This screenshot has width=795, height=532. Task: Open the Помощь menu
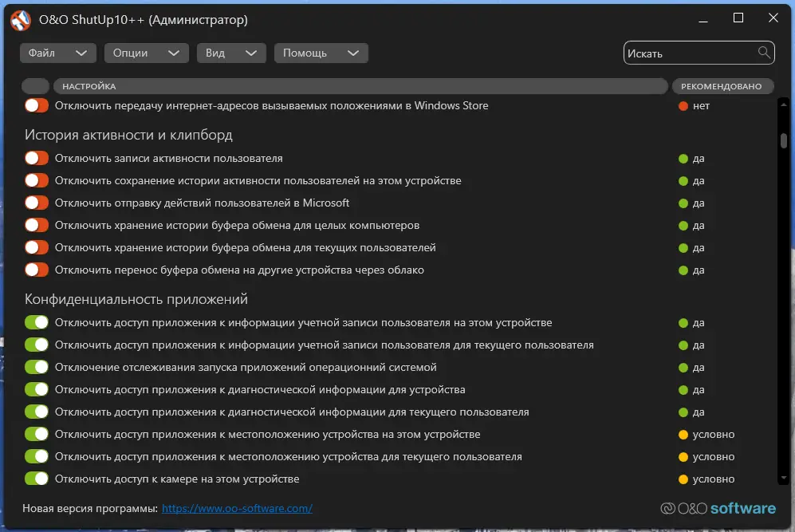[321, 53]
